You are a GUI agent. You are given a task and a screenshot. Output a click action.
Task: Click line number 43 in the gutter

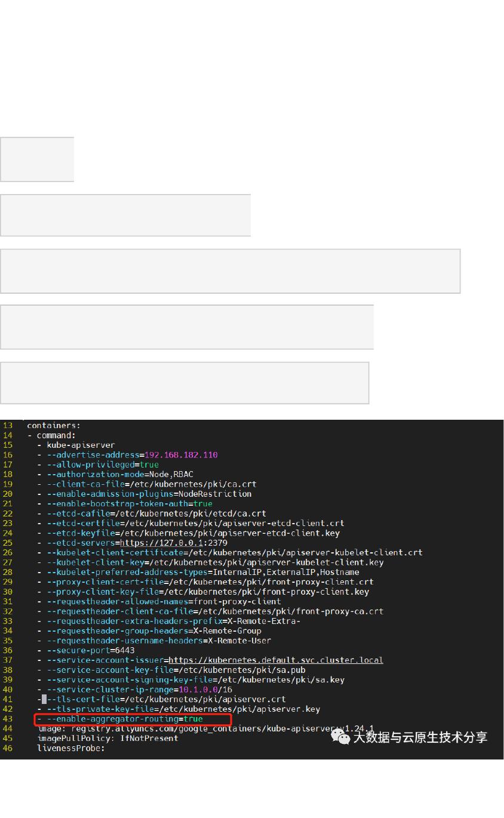(7, 718)
